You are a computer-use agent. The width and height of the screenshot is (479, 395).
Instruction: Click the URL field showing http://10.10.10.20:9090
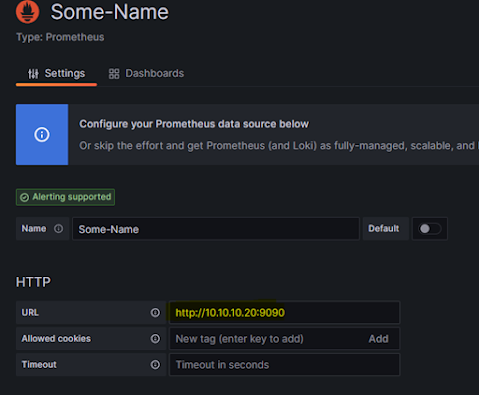[x=284, y=313]
